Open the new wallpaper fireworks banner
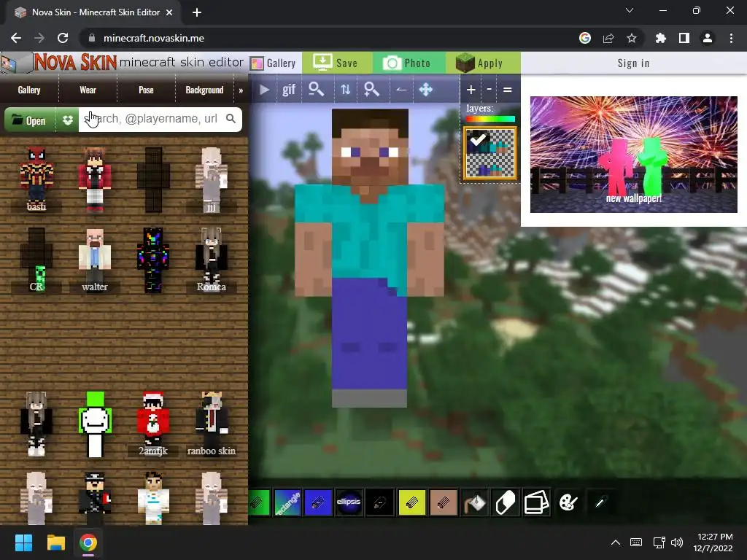 pos(634,155)
